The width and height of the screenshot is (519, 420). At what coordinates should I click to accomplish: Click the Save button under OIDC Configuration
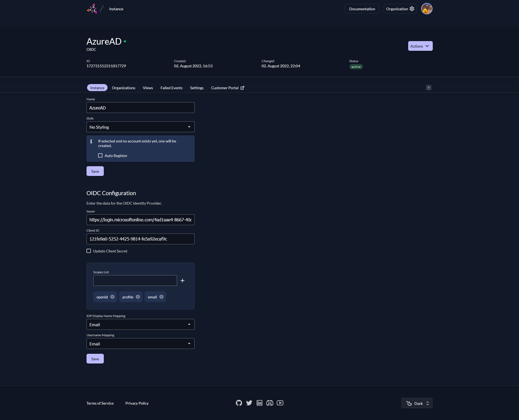tap(95, 359)
